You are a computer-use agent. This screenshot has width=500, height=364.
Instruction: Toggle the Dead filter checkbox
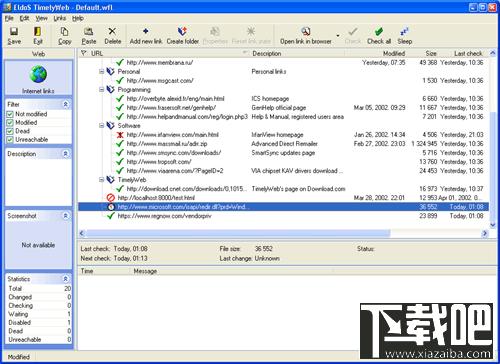tap(10, 131)
